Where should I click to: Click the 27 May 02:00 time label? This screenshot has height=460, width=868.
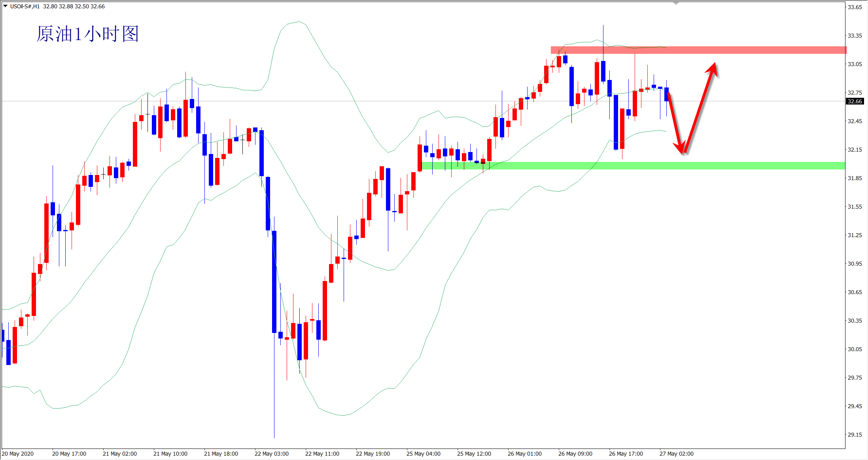pos(676,454)
